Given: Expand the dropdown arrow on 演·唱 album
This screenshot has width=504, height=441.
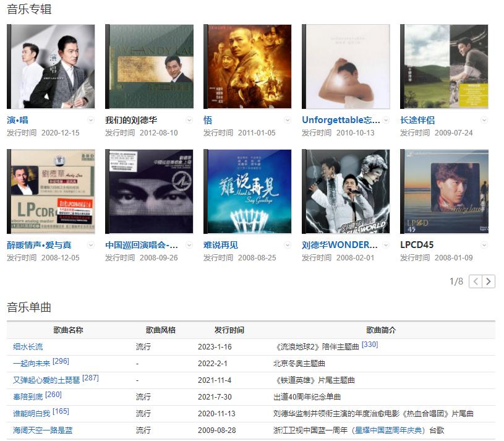Looking at the screenshot, I should (90, 119).
